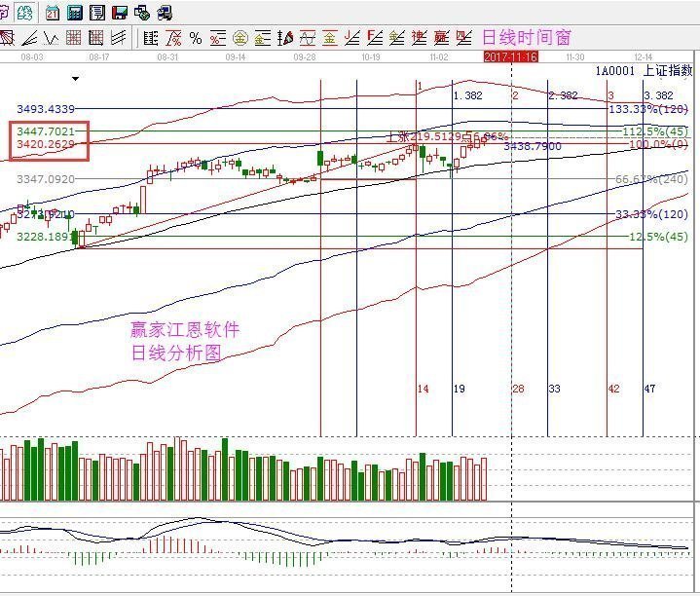This screenshot has height=596, width=700.
Task: Select the grid with axis arrows tool
Action: click(96, 38)
